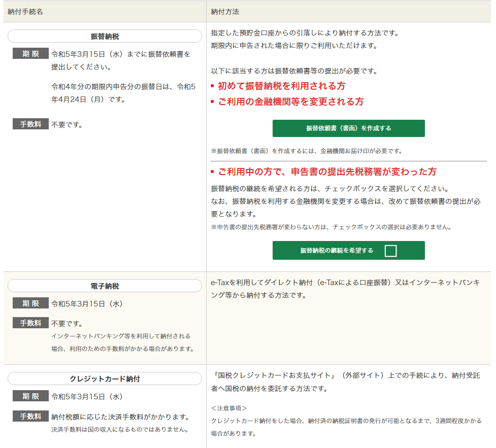Click the ＜注意事項＞ label in credit card row
Screen dimensions: 496x448
[x=229, y=408]
